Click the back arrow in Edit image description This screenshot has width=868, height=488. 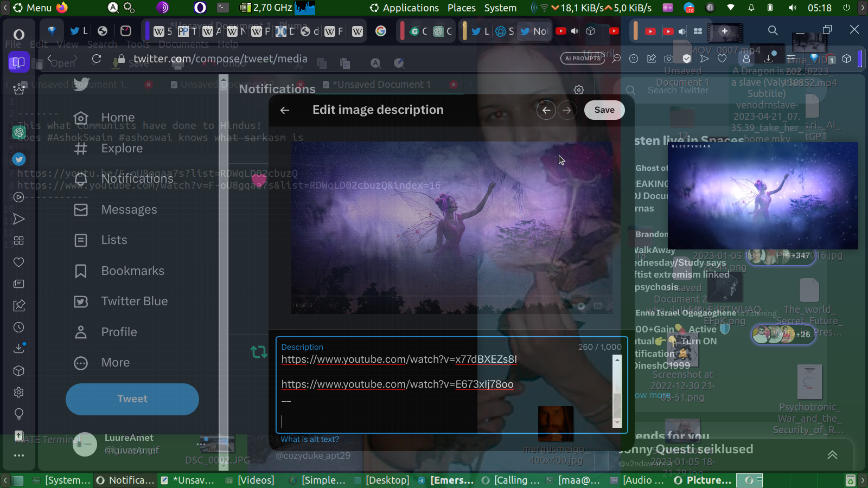tap(285, 110)
